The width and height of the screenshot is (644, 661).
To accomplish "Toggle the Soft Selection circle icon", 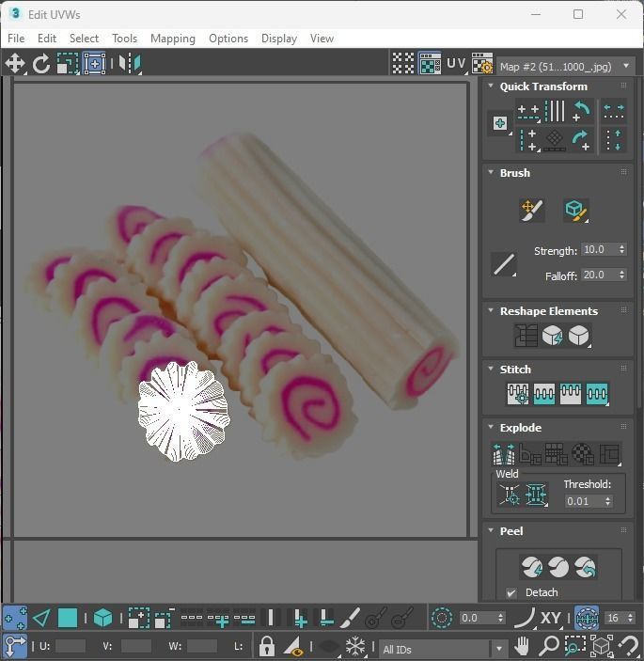I will click(x=442, y=619).
